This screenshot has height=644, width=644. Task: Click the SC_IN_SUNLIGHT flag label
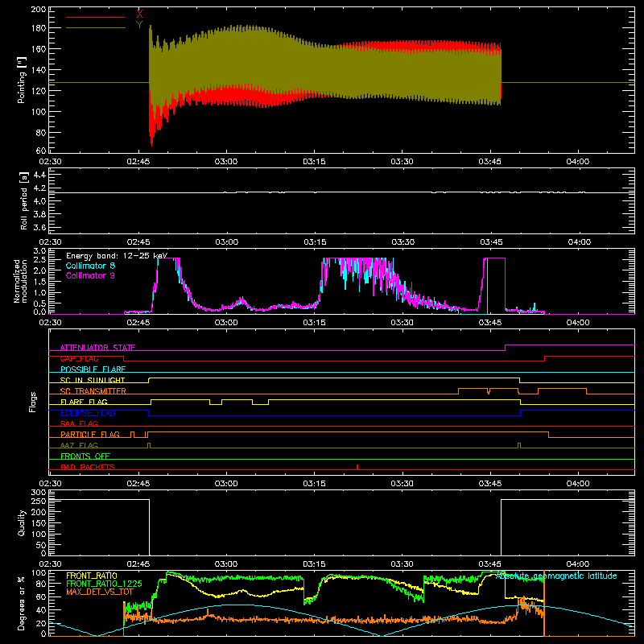tap(93, 380)
